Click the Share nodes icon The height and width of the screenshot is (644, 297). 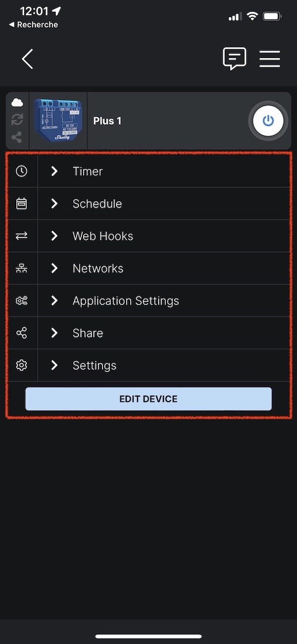click(x=22, y=333)
